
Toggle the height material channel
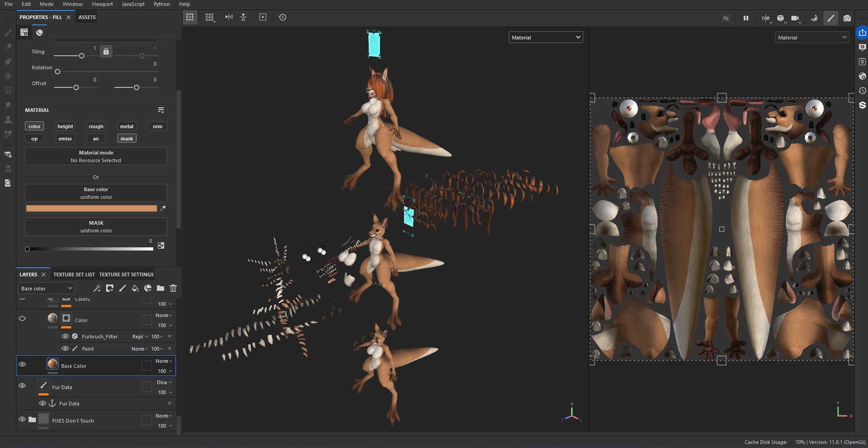pyautogui.click(x=65, y=126)
